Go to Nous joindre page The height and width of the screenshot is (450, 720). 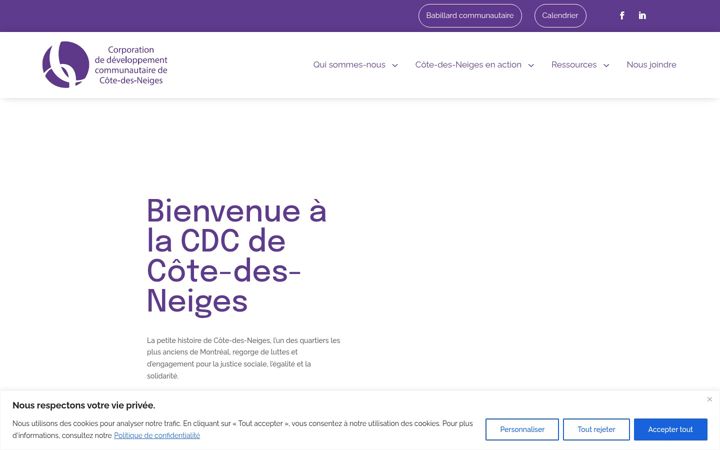(651, 65)
